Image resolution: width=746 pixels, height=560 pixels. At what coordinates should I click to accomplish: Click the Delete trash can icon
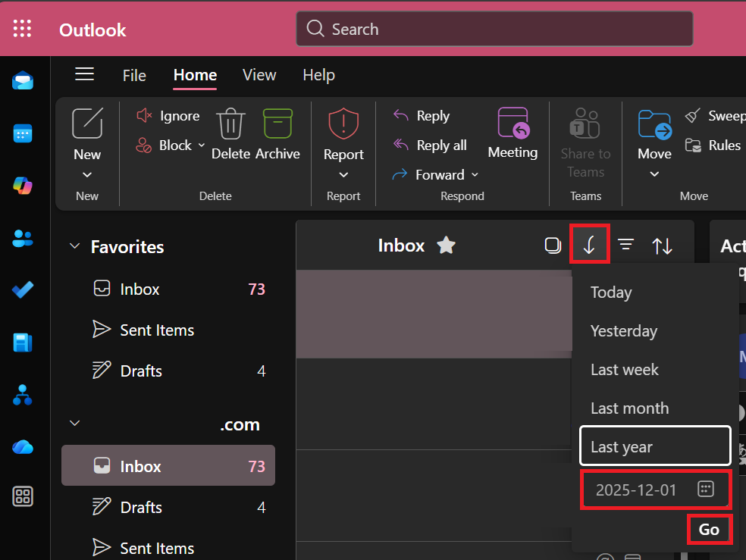point(230,124)
